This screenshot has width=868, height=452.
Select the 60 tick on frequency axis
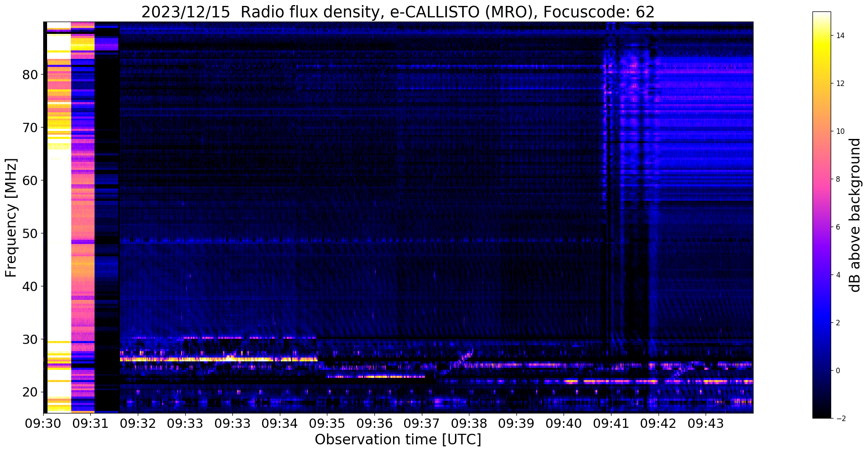click(x=30, y=180)
